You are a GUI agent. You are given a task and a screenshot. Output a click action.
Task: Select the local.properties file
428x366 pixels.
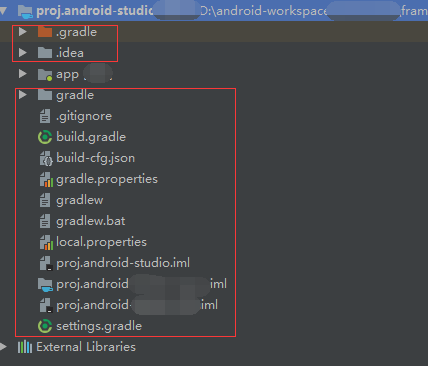click(x=101, y=242)
